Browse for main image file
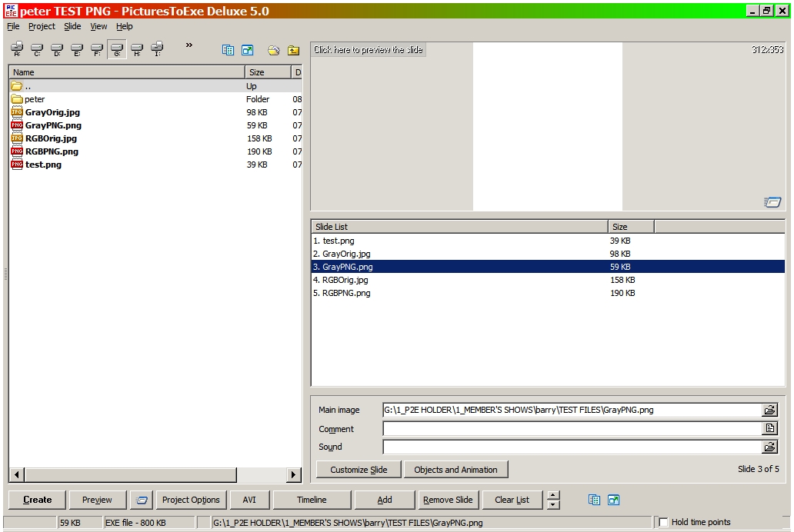This screenshot has width=794, height=532. (x=769, y=411)
